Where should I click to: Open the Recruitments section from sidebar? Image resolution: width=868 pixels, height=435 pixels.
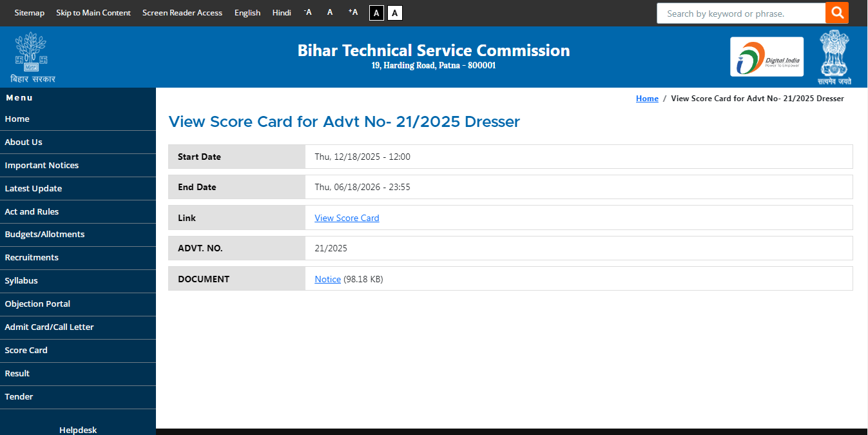pos(32,257)
